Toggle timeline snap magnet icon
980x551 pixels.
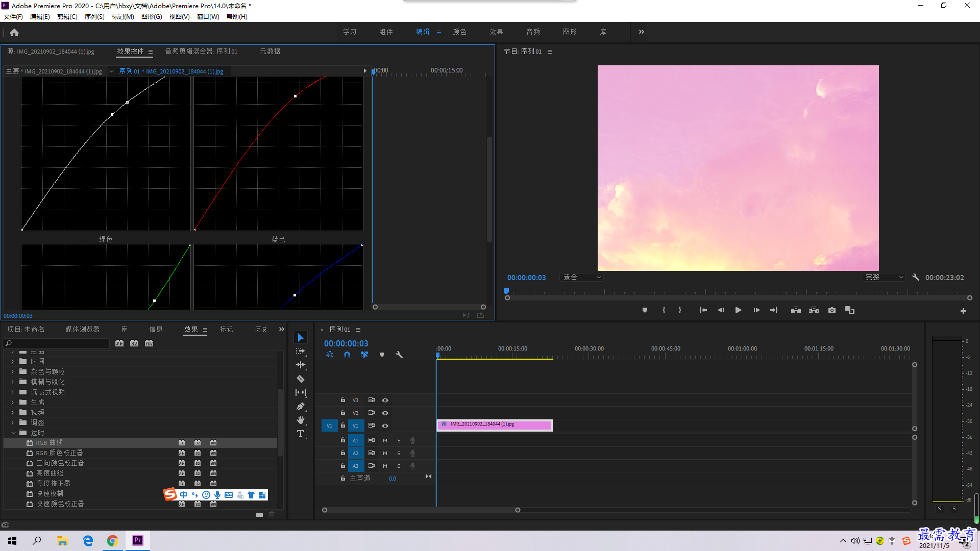(x=347, y=355)
